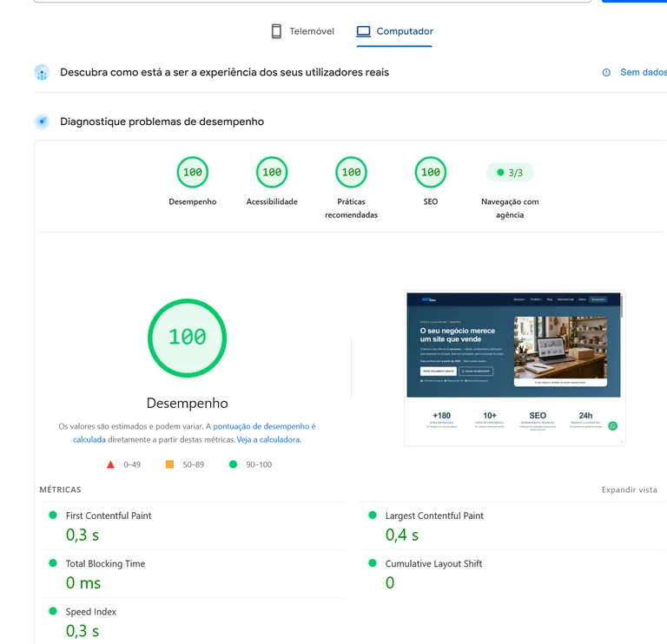Click the 0 ms blocking time value
667x644 pixels.
point(83,582)
